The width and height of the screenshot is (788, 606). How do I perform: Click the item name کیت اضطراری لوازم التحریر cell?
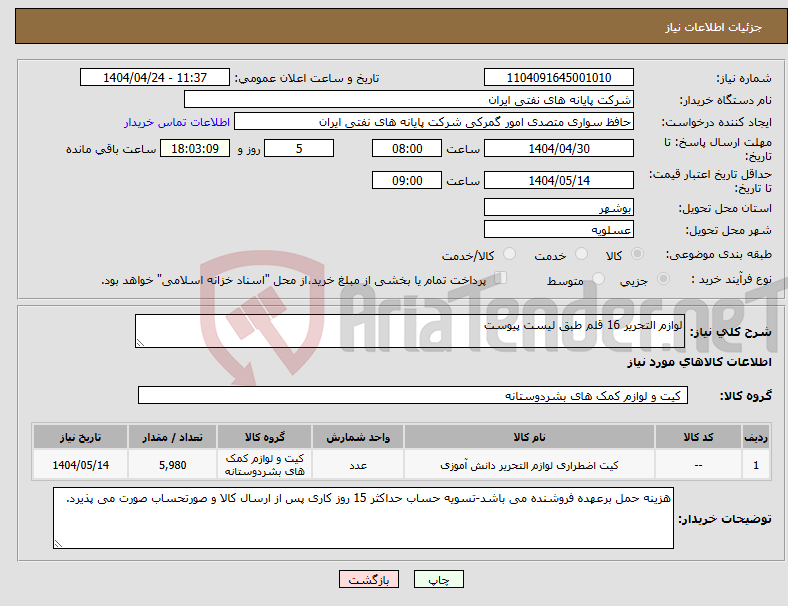pos(529,465)
